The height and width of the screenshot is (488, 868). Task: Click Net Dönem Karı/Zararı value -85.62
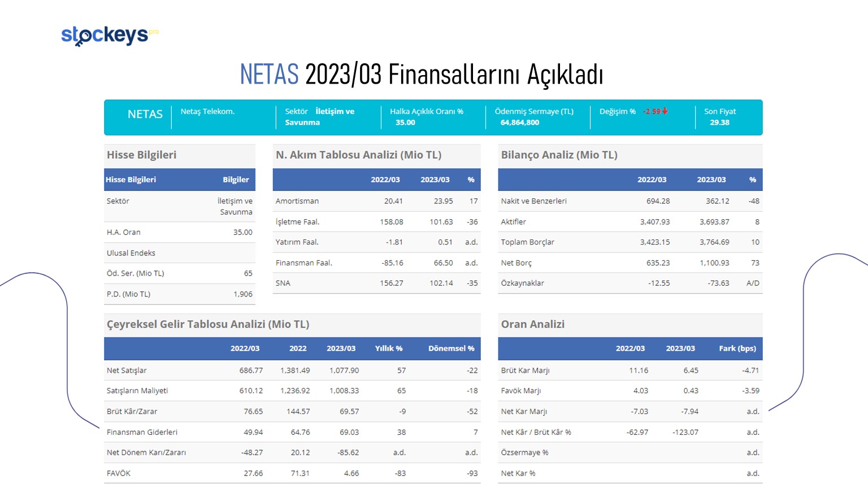point(348,452)
